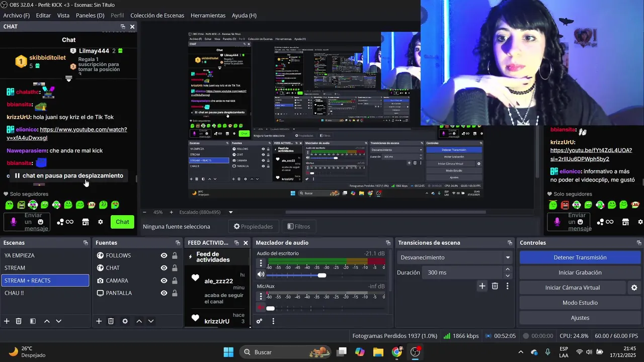
Task: Move scene up in the Escenas panel
Action: click(x=47, y=321)
